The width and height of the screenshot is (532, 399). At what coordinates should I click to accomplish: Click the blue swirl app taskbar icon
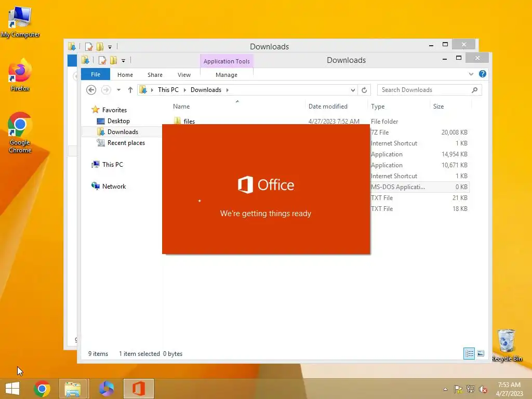pos(106,389)
